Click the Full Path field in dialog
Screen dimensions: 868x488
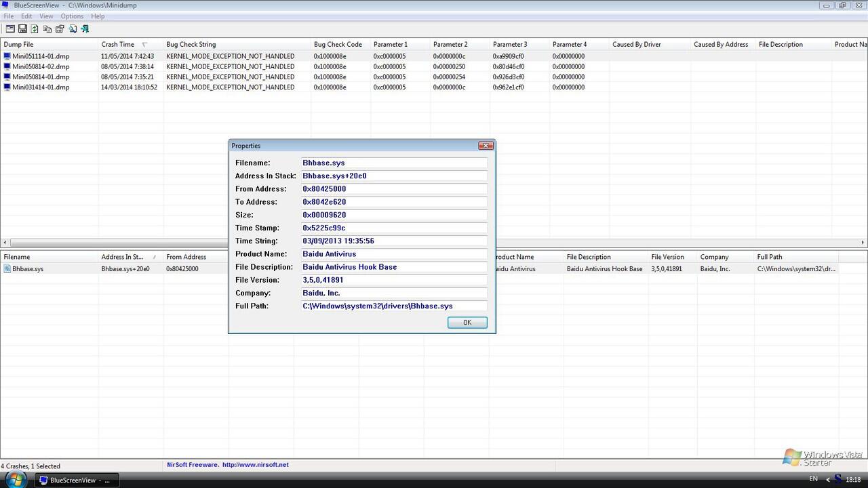394,306
